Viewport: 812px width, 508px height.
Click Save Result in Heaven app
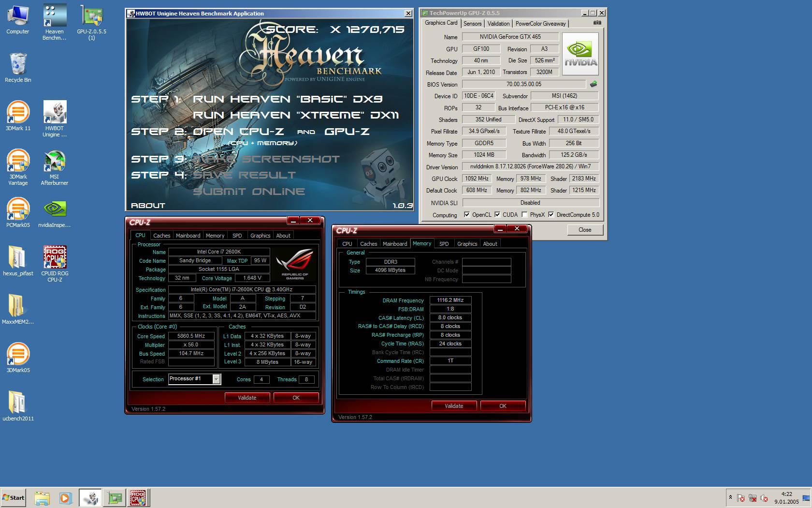coord(244,175)
